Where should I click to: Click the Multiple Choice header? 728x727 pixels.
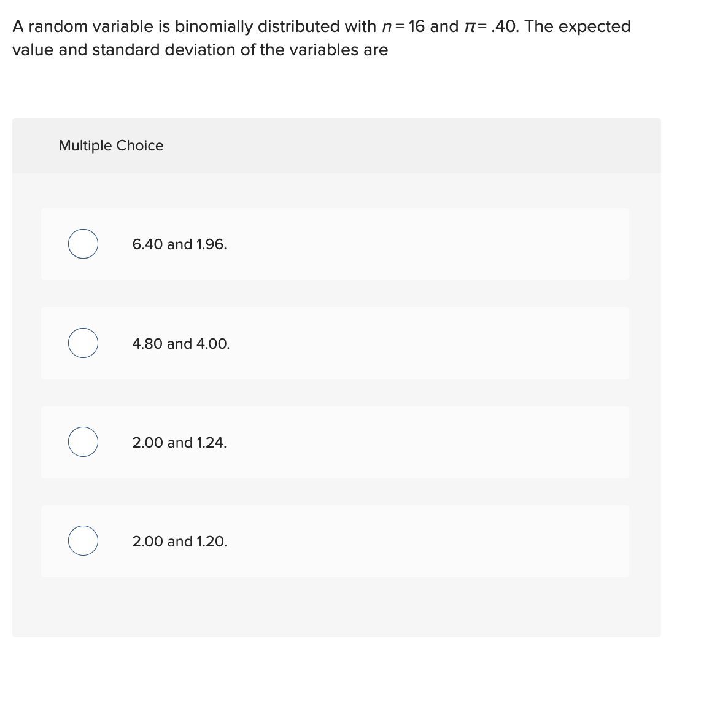[x=111, y=146]
